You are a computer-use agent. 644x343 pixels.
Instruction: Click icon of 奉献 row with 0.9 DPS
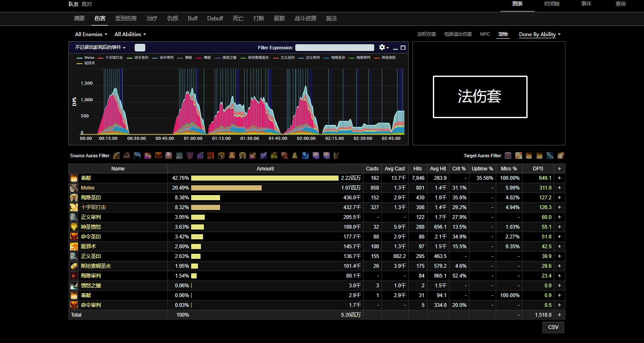tap(74, 295)
